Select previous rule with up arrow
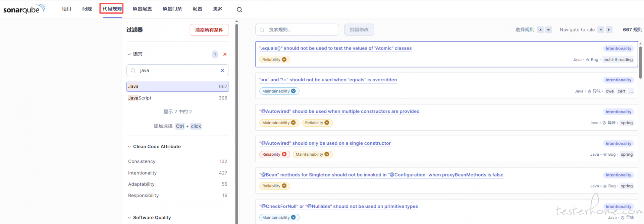The height and width of the screenshot is (224, 644). click(540, 30)
